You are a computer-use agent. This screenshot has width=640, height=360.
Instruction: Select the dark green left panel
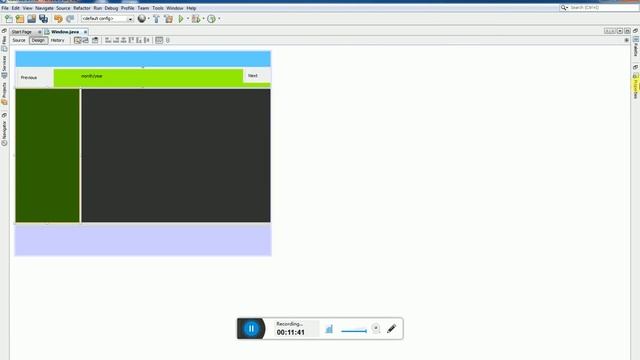coord(47,156)
